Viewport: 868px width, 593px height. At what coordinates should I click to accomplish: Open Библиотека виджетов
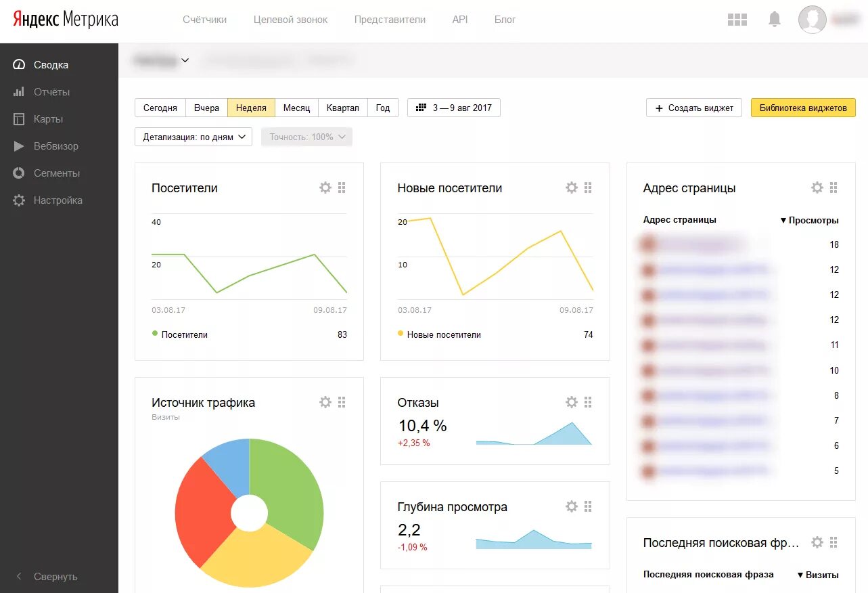(x=803, y=108)
